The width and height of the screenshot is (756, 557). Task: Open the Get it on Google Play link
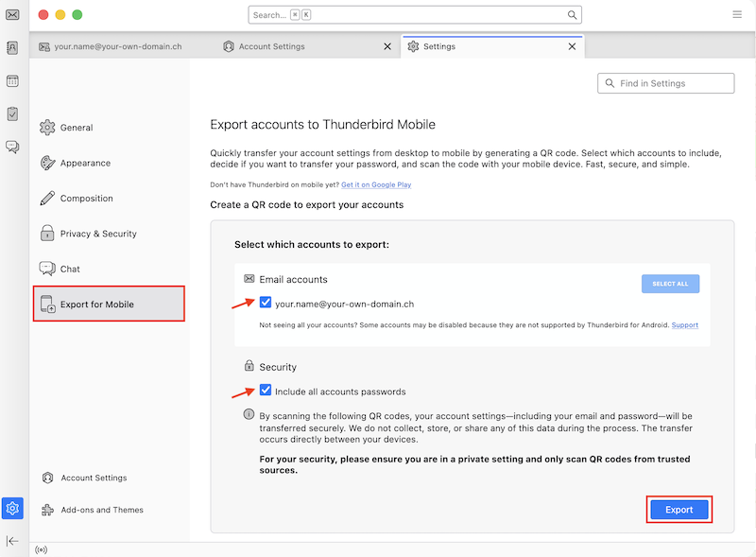376,184
